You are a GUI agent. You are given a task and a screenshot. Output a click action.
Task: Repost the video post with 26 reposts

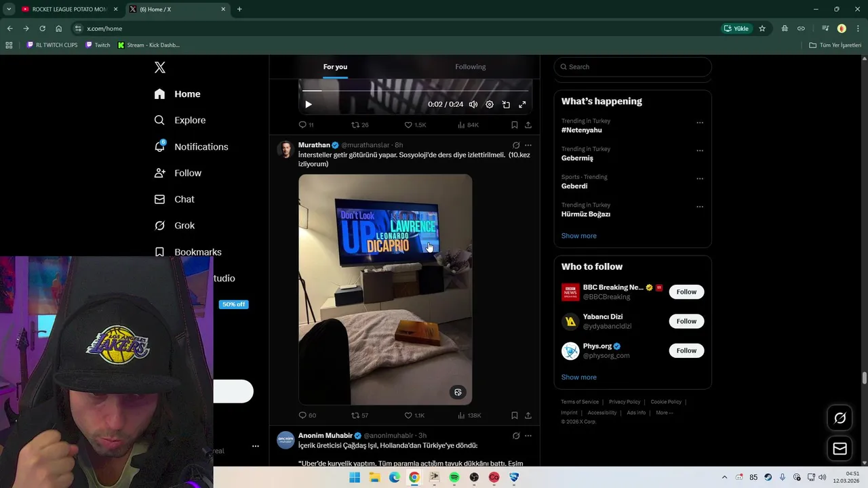pos(360,125)
